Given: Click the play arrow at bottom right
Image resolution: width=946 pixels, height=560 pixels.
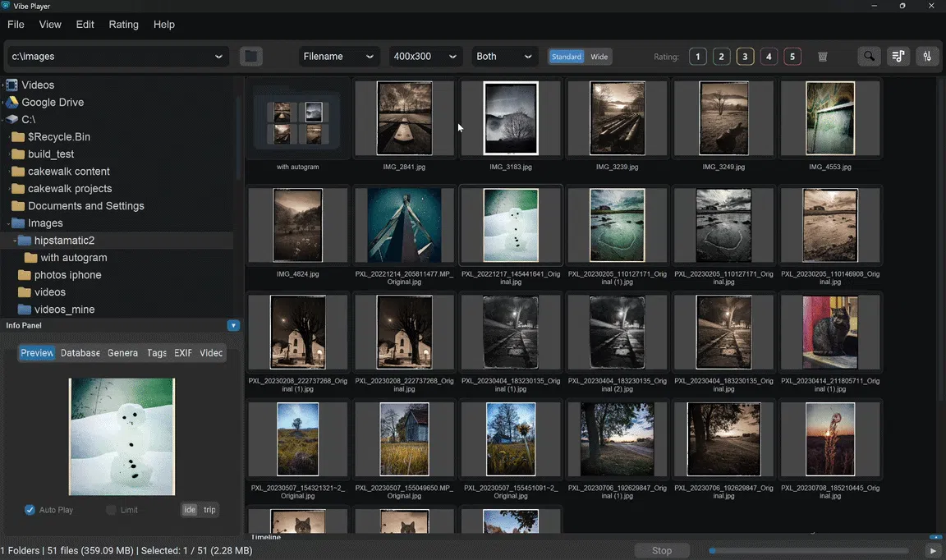Looking at the screenshot, I should pyautogui.click(x=933, y=550).
